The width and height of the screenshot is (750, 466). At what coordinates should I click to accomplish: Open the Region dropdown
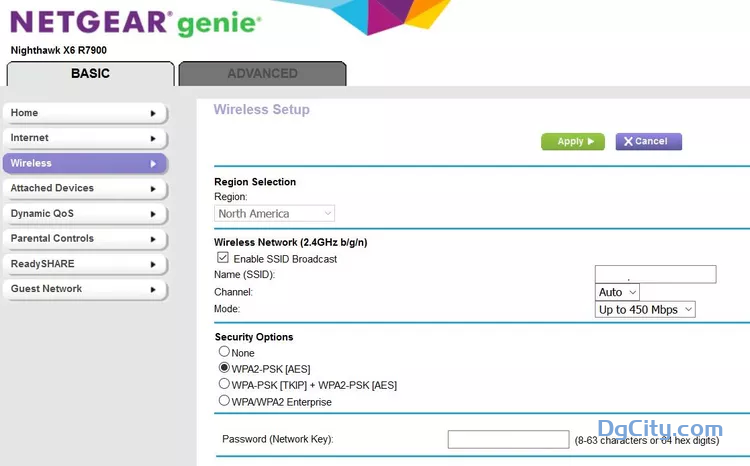275,213
